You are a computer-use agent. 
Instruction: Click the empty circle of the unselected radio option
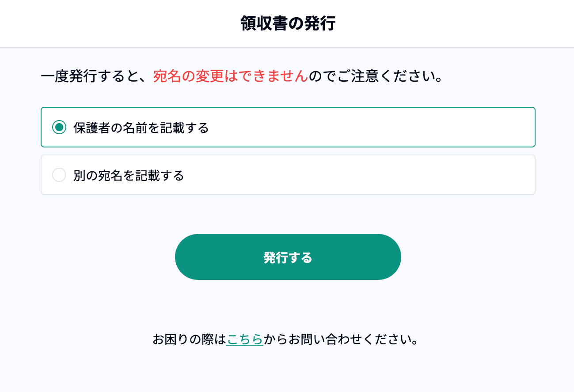tap(59, 175)
